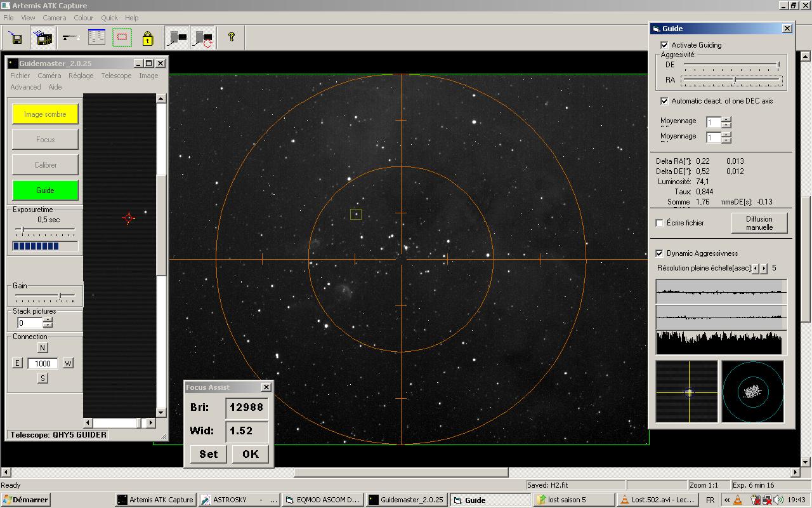Uncheck the Activate Guiding checkbox
This screenshot has width=812, height=508.
click(x=664, y=45)
